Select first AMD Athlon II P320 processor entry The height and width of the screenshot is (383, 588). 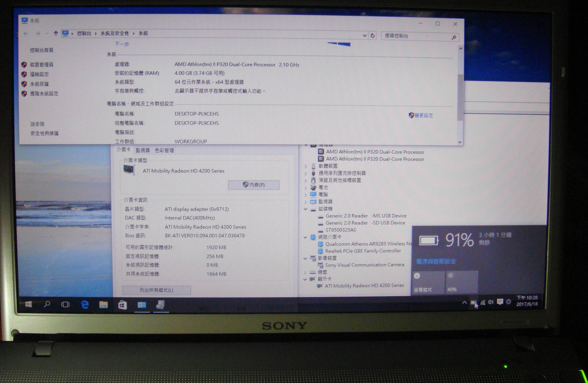tap(375, 152)
